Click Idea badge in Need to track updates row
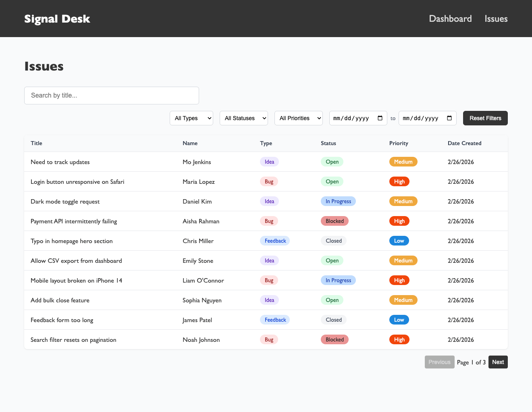The height and width of the screenshot is (412, 532). click(269, 162)
